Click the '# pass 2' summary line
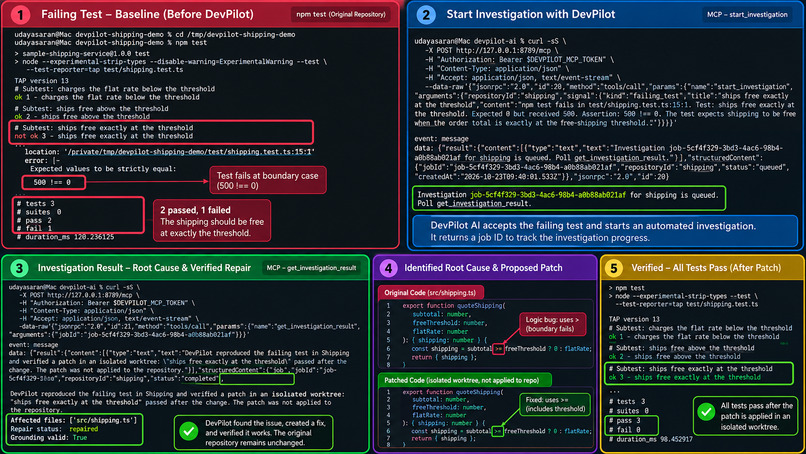This screenshot has width=806, height=454. click(x=34, y=220)
